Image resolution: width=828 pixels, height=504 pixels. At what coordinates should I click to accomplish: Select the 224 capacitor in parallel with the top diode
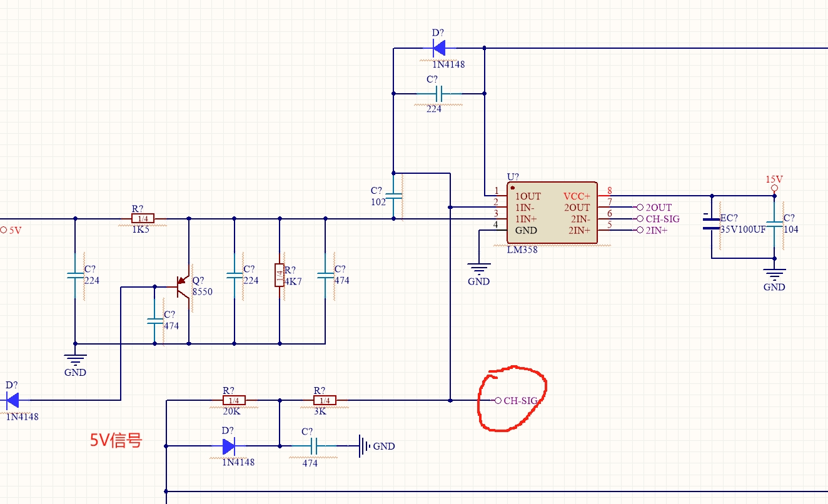click(x=438, y=94)
